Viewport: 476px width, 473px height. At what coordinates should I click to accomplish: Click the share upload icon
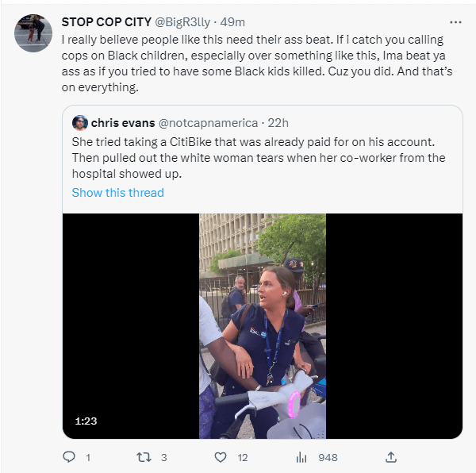tap(391, 457)
